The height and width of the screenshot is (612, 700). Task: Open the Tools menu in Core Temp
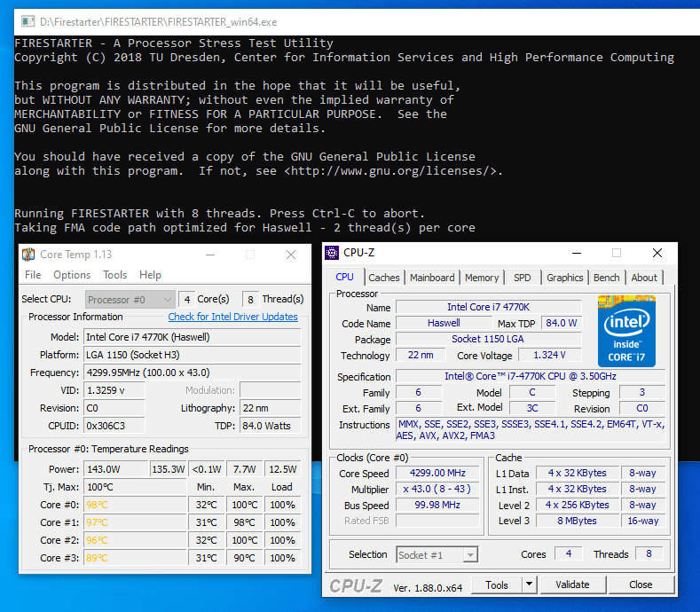click(114, 275)
